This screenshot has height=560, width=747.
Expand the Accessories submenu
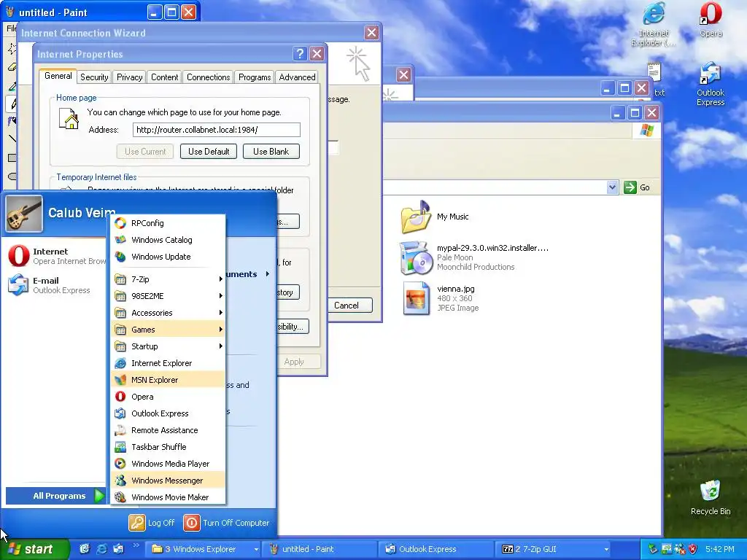[168, 312]
